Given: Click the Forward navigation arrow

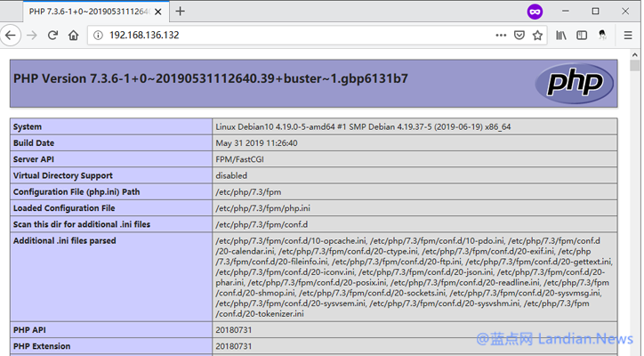Looking at the screenshot, I should (32, 35).
